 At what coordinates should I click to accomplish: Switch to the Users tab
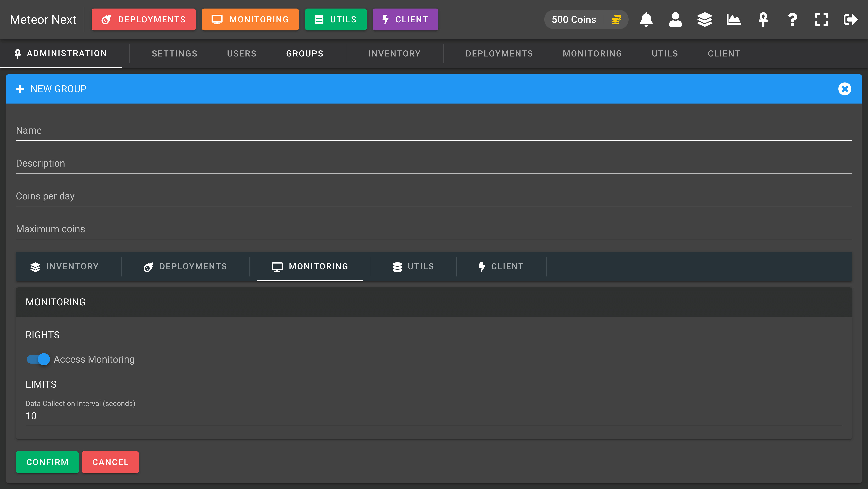tap(242, 54)
